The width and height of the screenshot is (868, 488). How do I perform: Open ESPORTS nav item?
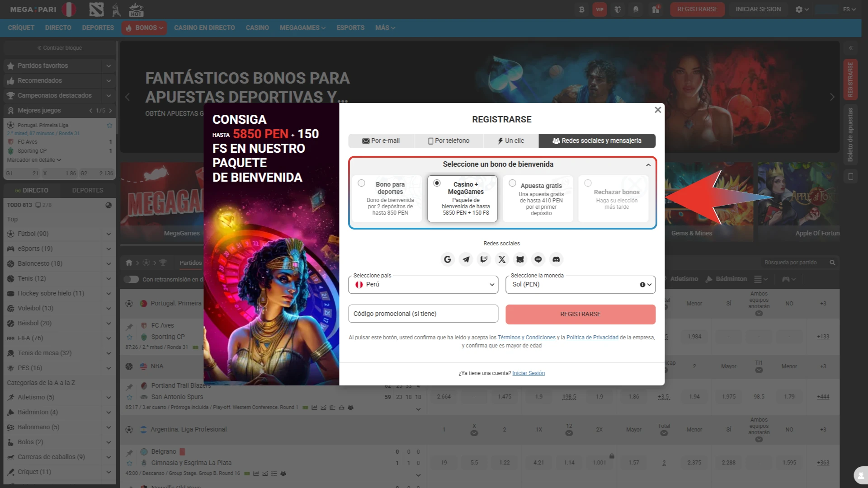350,28
